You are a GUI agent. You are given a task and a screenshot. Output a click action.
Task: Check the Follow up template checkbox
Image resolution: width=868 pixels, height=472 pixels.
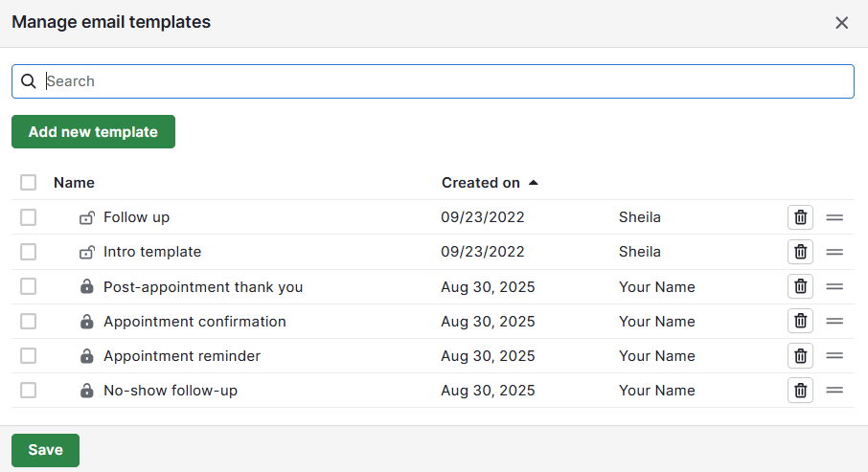click(28, 217)
